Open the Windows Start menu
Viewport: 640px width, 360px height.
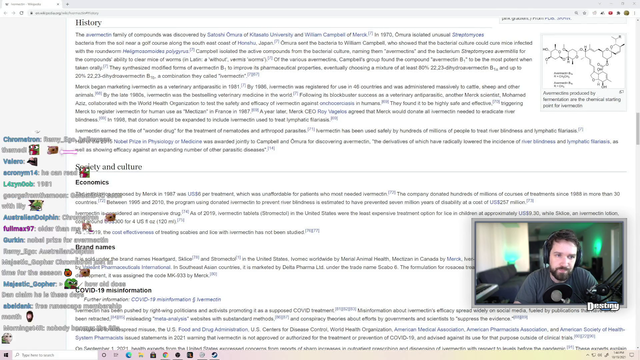click(x=6, y=355)
